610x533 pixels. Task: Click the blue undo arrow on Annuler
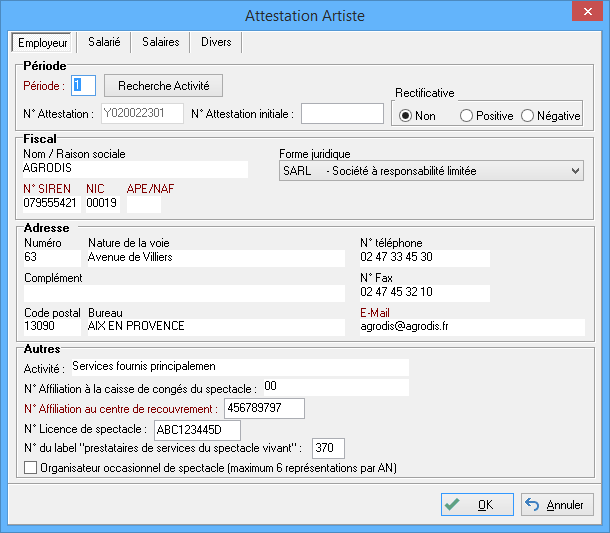tap(532, 504)
